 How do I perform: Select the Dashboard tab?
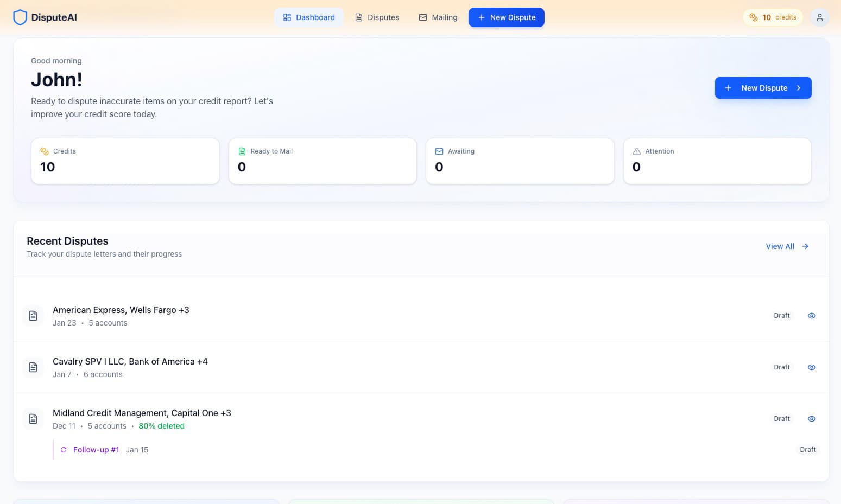coord(309,17)
